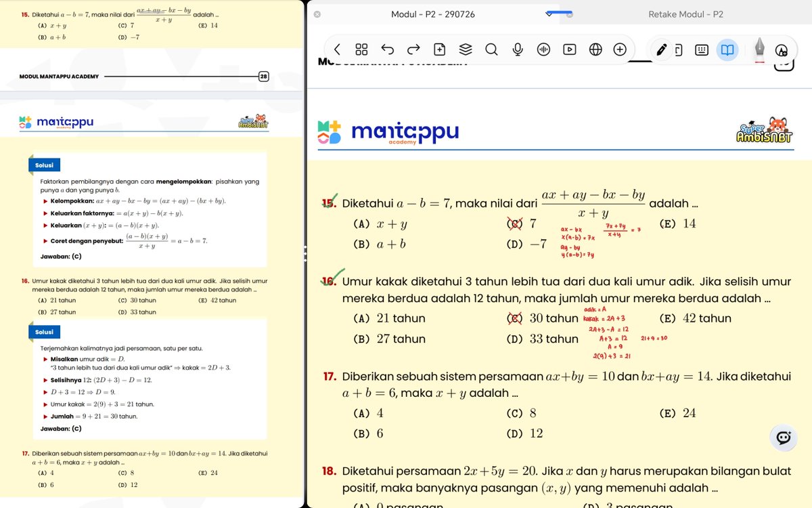Expand the dropdown arrow beside the tab title
Screen dimensions: 812x508
(x=550, y=14)
